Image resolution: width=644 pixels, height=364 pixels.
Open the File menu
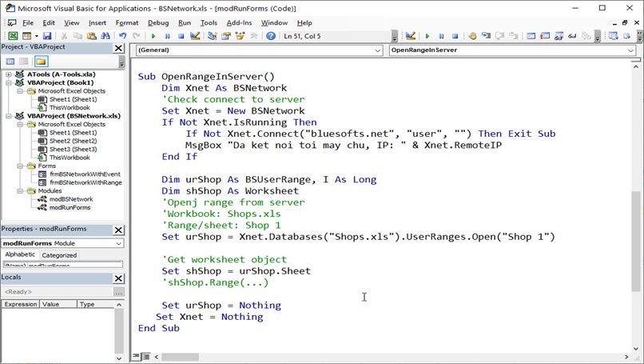(x=28, y=23)
